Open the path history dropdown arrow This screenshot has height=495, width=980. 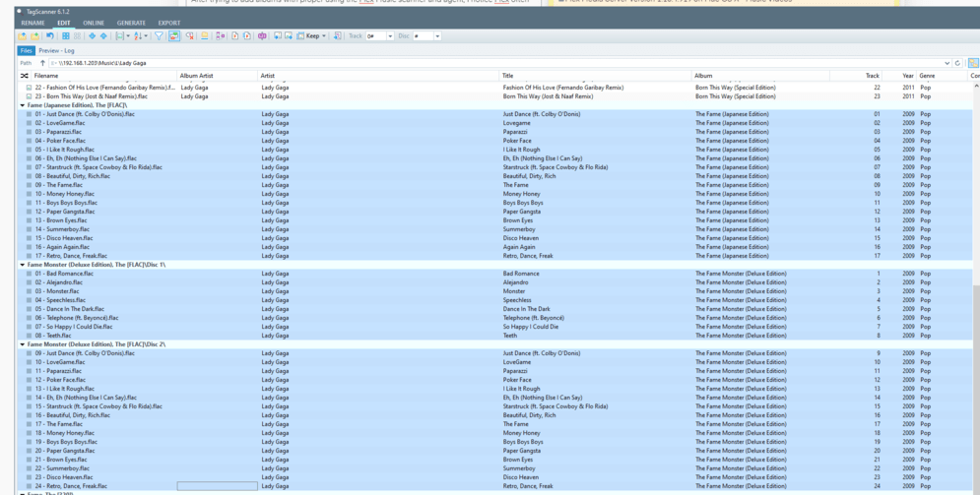[x=947, y=63]
